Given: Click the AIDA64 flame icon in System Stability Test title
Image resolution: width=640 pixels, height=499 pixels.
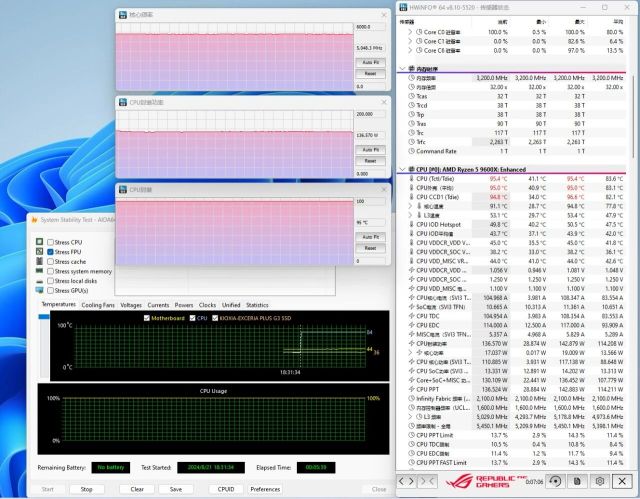Looking at the screenshot, I should (35, 220).
